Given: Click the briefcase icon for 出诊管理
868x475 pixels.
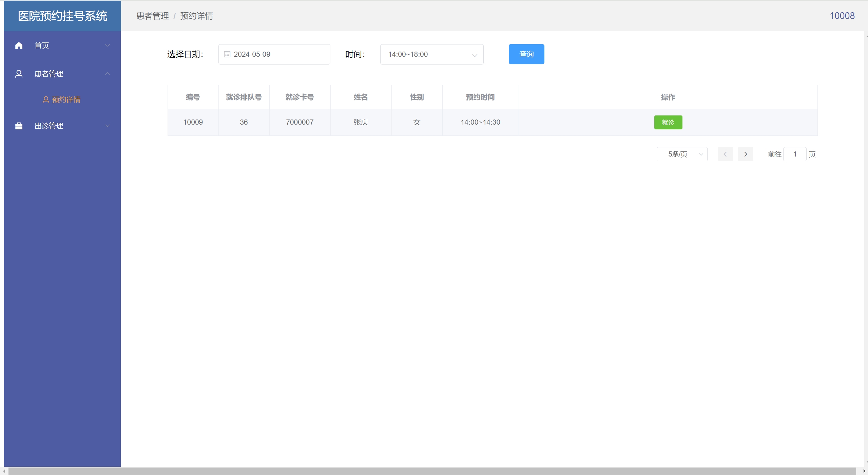Looking at the screenshot, I should 19,126.
